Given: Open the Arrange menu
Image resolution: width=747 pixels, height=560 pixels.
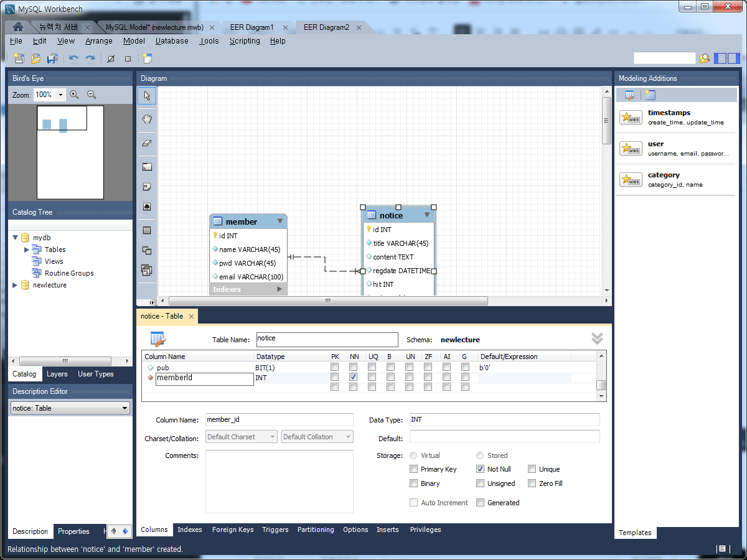Looking at the screenshot, I should (x=99, y=41).
